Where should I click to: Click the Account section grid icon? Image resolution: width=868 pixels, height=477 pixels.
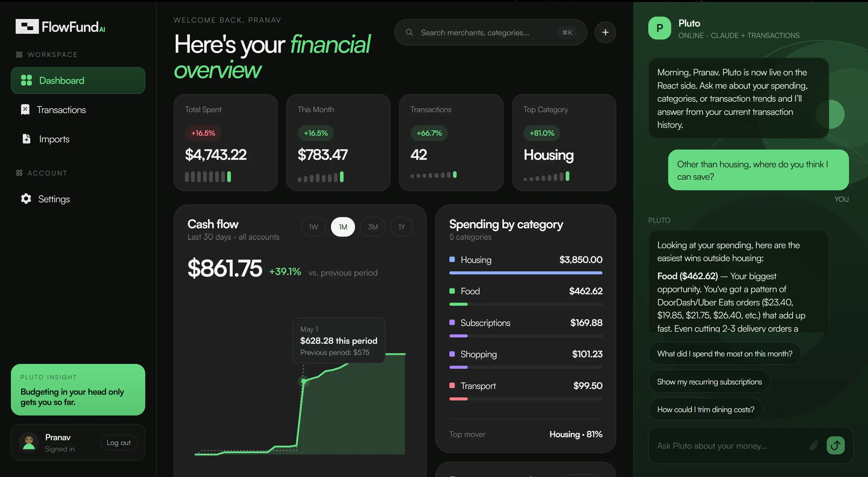[x=19, y=173]
